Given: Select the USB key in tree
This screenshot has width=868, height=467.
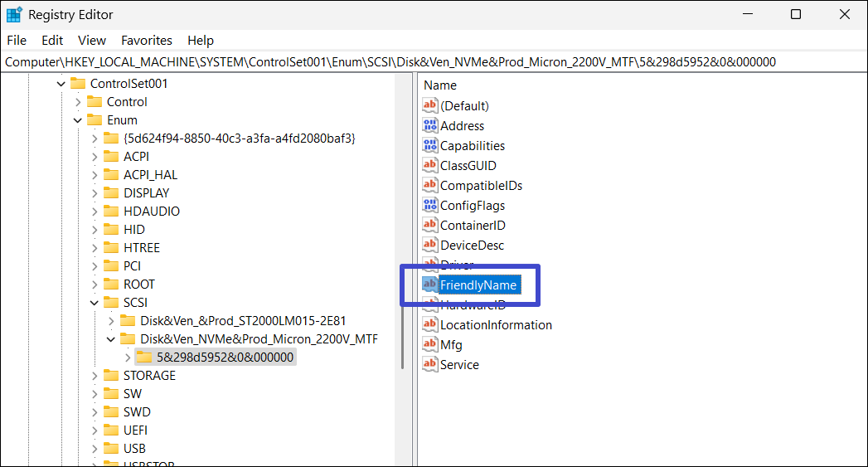Looking at the screenshot, I should 134,449.
